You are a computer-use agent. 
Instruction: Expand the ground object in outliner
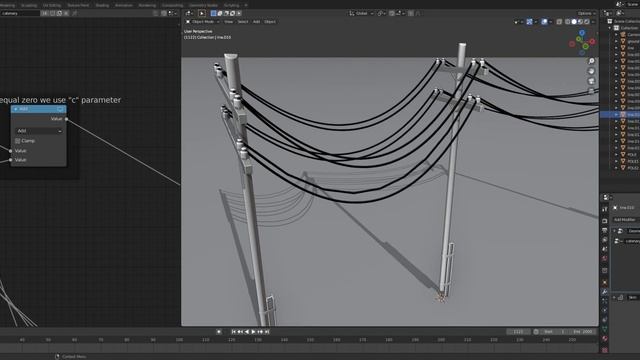[x=616, y=41]
